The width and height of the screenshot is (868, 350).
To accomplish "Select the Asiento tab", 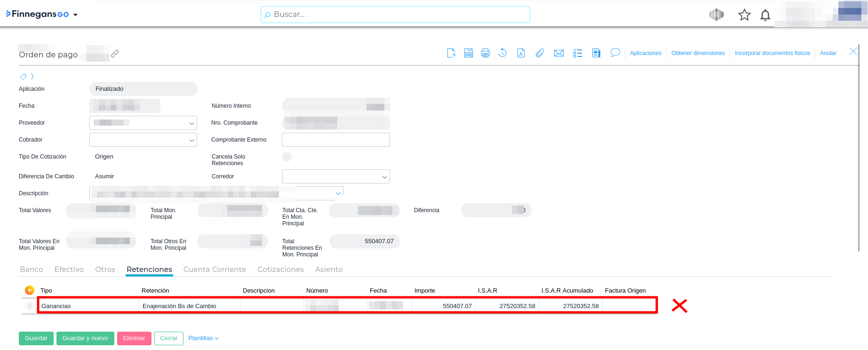I will tap(328, 270).
